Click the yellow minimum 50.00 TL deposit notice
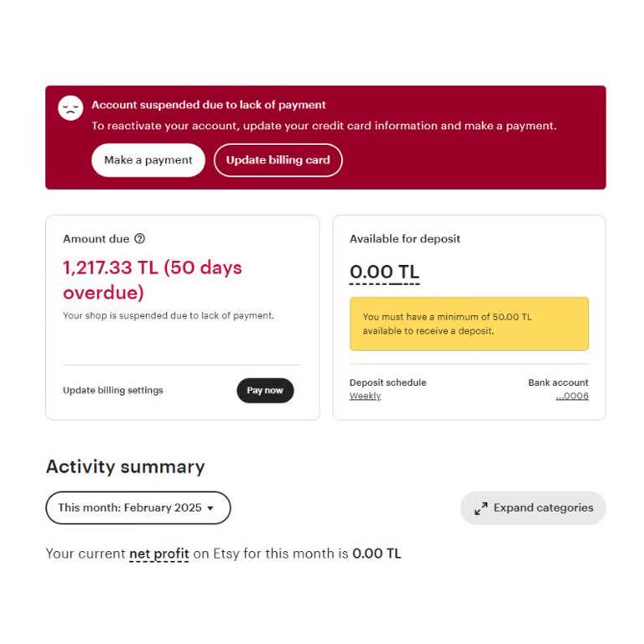644x644 pixels. (469, 324)
